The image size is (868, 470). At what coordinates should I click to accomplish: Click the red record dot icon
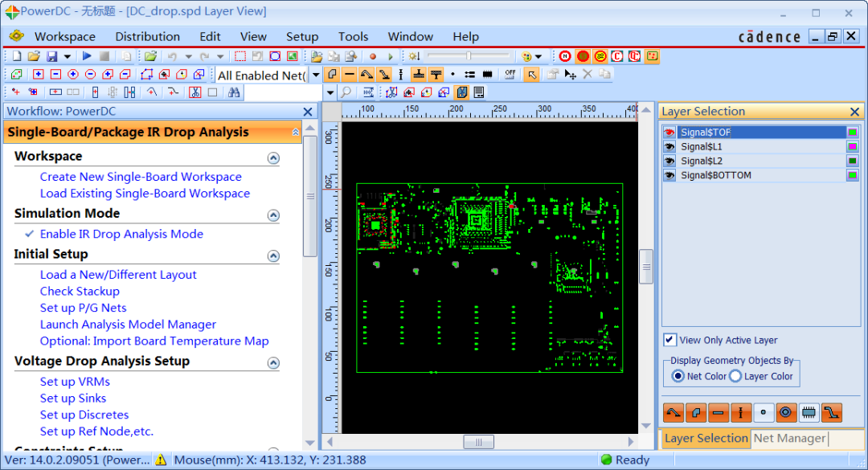coord(373,56)
